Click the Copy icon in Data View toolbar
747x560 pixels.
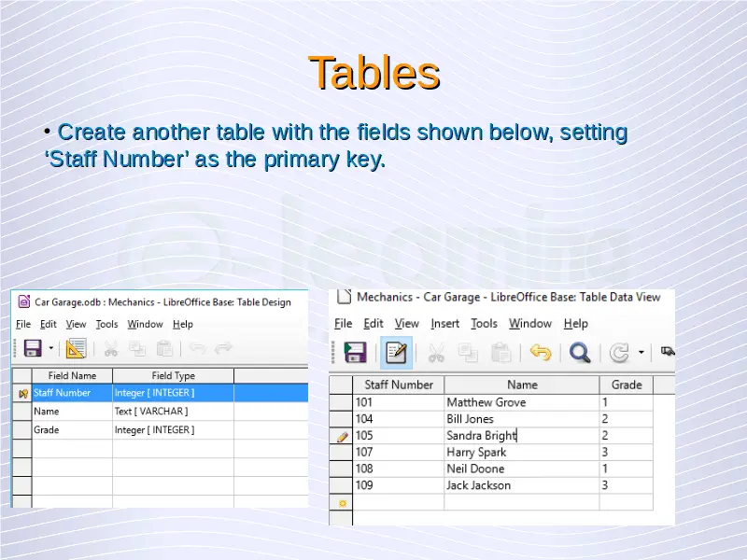pos(468,354)
